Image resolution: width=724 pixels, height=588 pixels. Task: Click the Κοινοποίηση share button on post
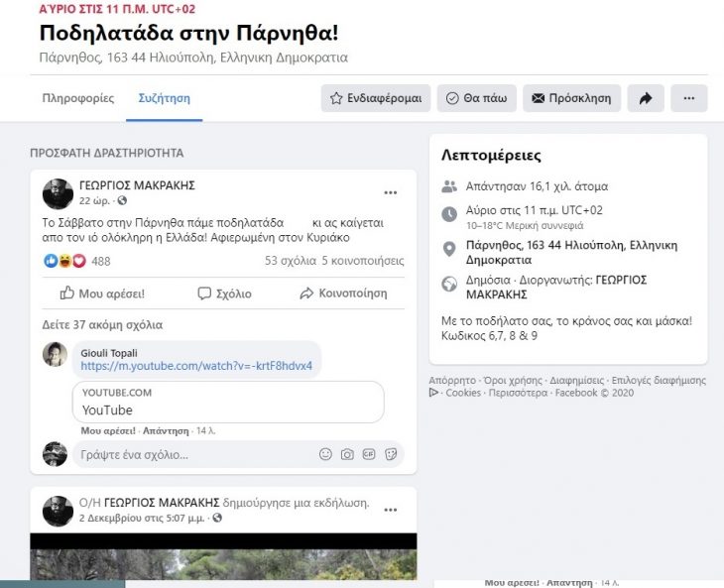click(x=343, y=294)
